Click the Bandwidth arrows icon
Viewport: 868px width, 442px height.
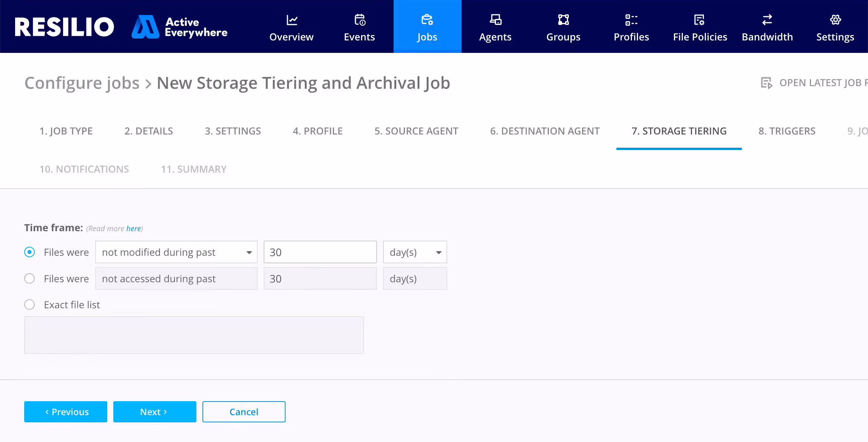coord(767,20)
